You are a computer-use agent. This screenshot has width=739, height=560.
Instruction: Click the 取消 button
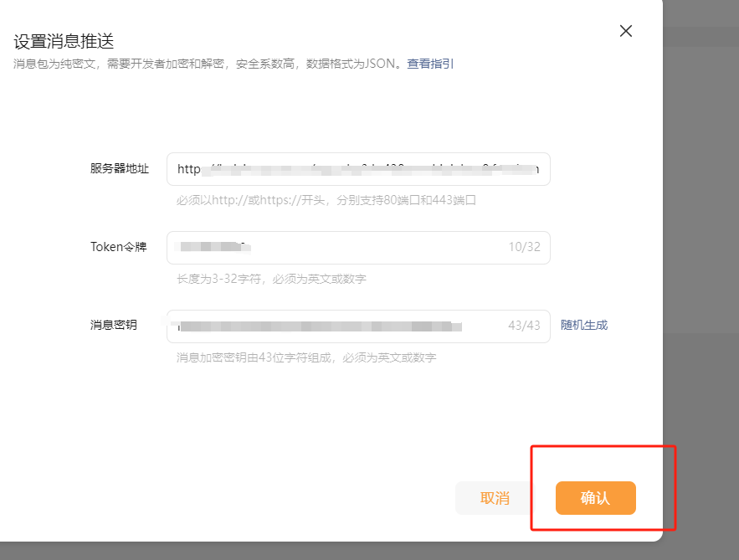tap(495, 498)
